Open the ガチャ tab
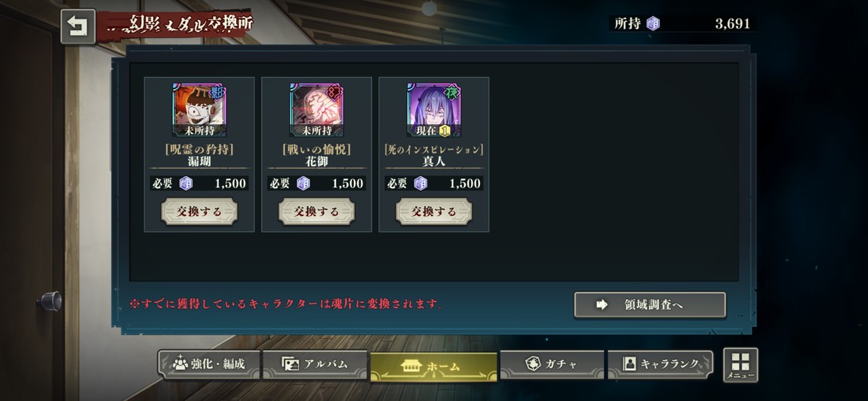The height and width of the screenshot is (401, 868). click(x=551, y=365)
